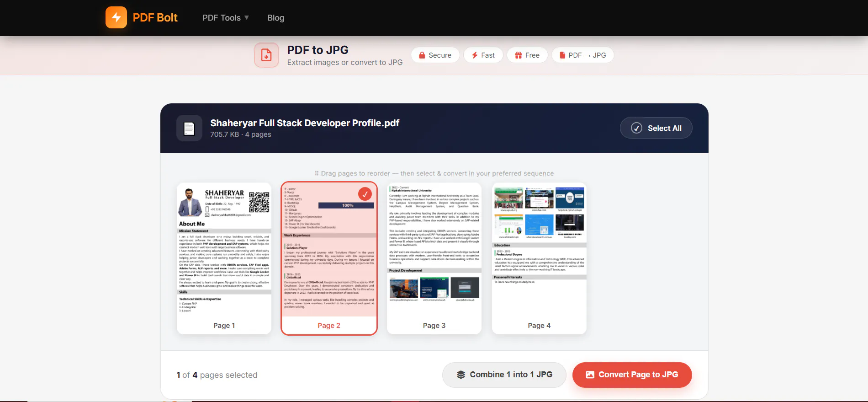This screenshot has width=868, height=402.
Task: Click the image icon in Convert button
Action: click(590, 375)
